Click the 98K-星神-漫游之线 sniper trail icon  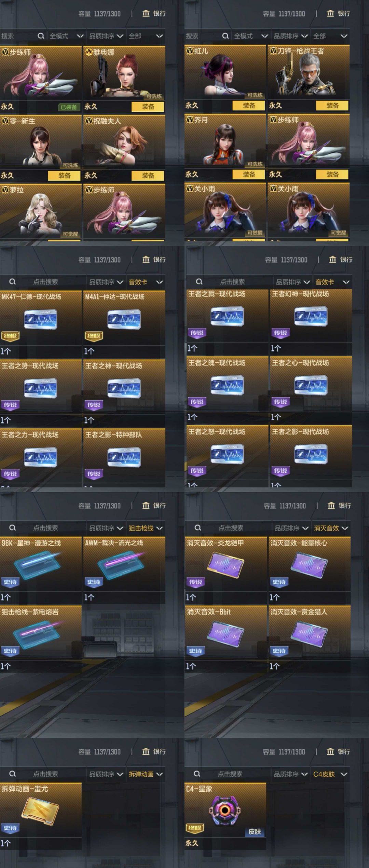pyautogui.click(x=37, y=564)
